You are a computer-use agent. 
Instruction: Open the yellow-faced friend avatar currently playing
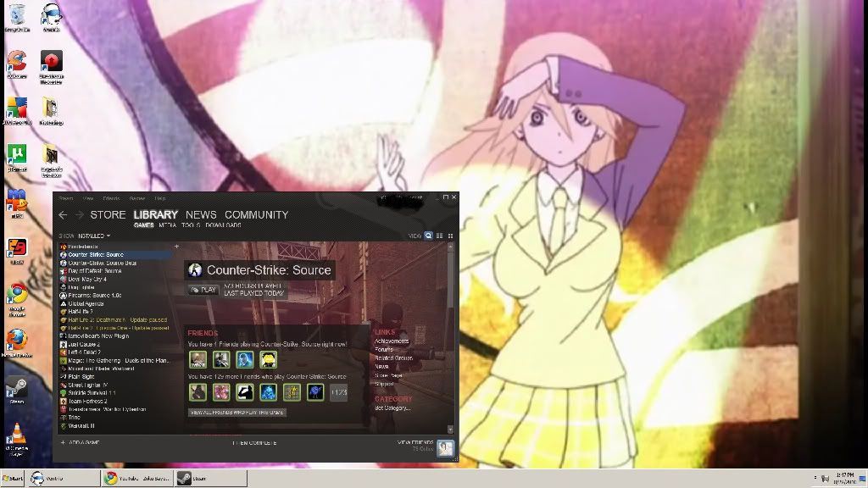[x=269, y=359]
